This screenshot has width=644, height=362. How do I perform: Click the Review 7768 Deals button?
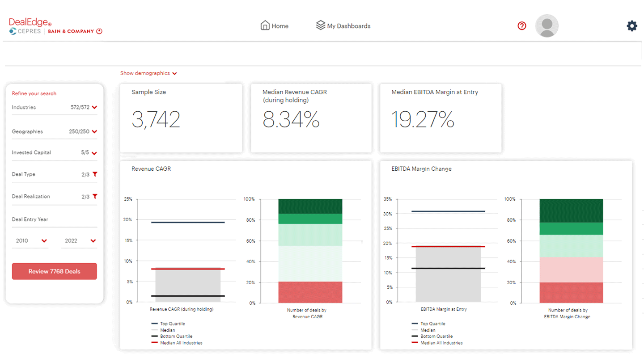pos(54,271)
